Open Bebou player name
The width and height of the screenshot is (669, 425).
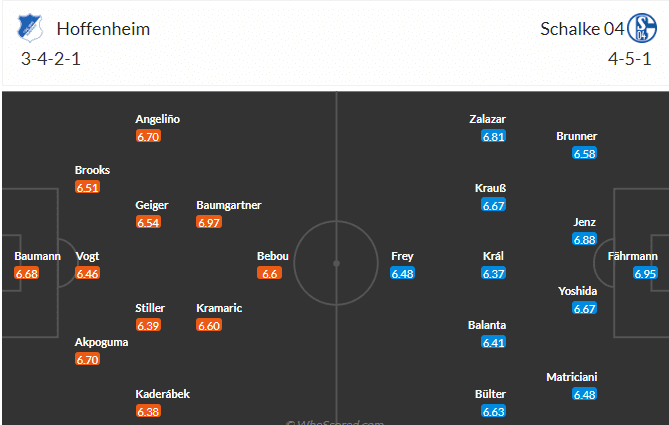(273, 256)
